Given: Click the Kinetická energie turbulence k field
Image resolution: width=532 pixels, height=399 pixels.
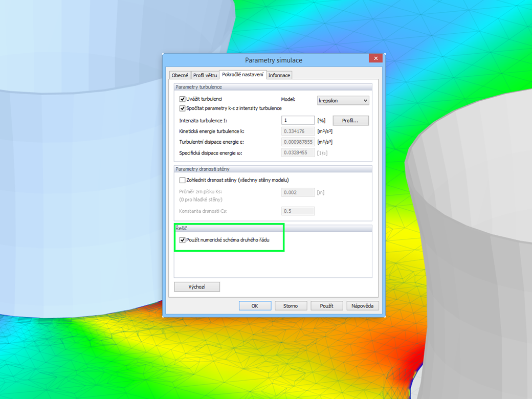Looking at the screenshot, I should (298, 131).
